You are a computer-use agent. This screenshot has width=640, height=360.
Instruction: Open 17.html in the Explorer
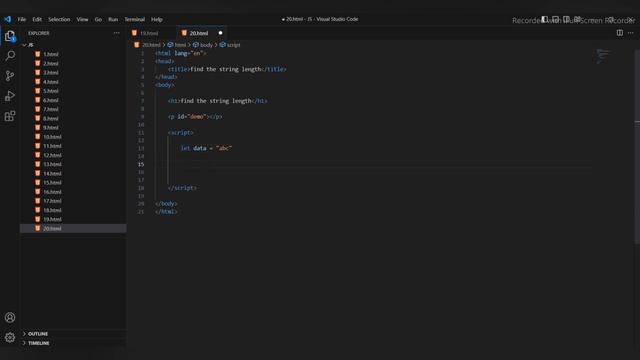tap(73, 201)
